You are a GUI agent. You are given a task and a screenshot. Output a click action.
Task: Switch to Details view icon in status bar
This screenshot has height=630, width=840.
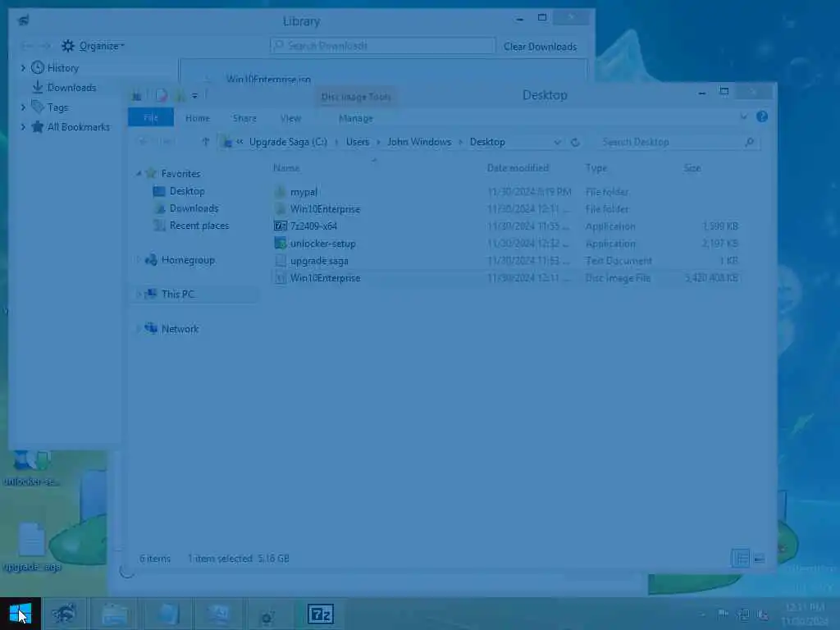pos(741,558)
